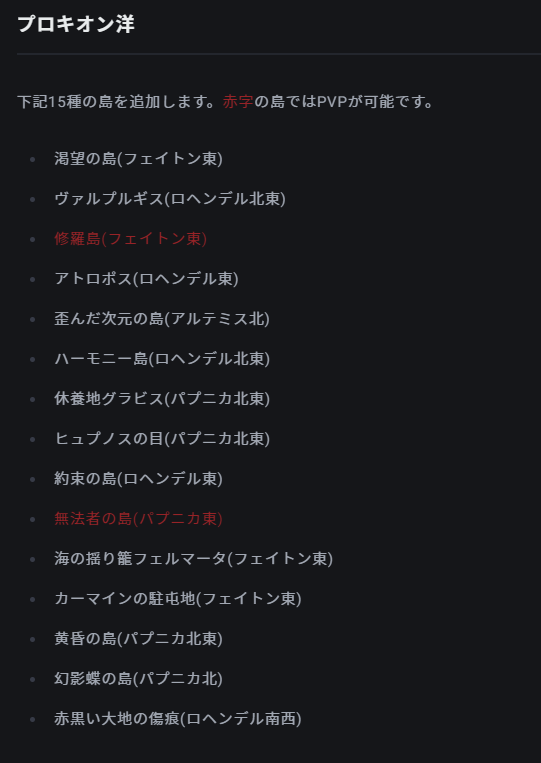
Task: Click the プロキオン洋 heading
Action: (76, 24)
